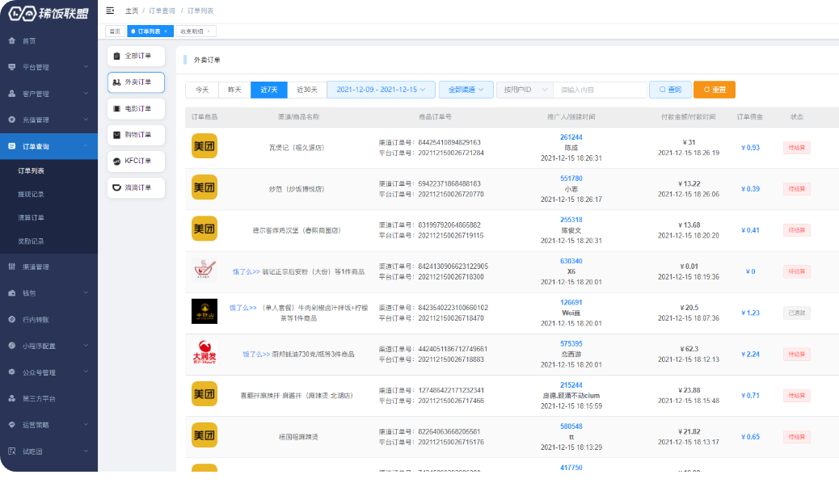Click the 美团 logo of 瓦煲记 order
Screen dimensions: 839x504
point(204,147)
